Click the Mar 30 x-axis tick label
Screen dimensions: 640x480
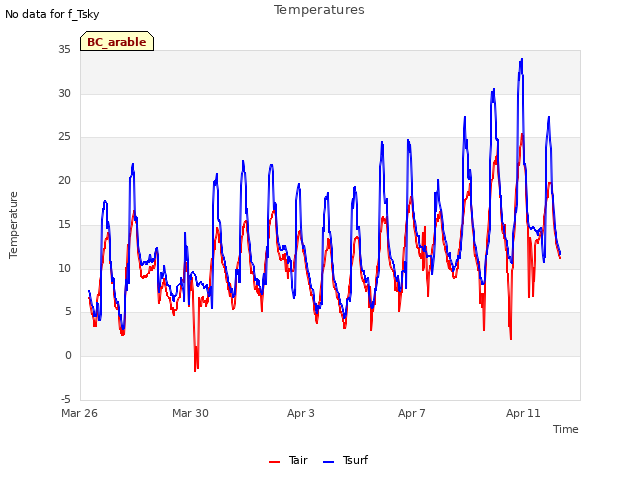click(x=190, y=413)
